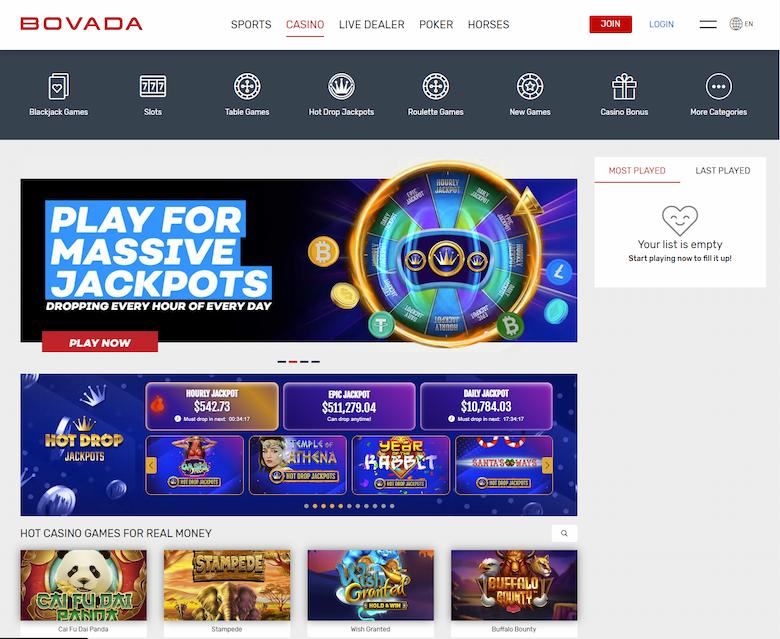This screenshot has width=780, height=639.
Task: Open the Table Games chip icon
Action: [247, 86]
